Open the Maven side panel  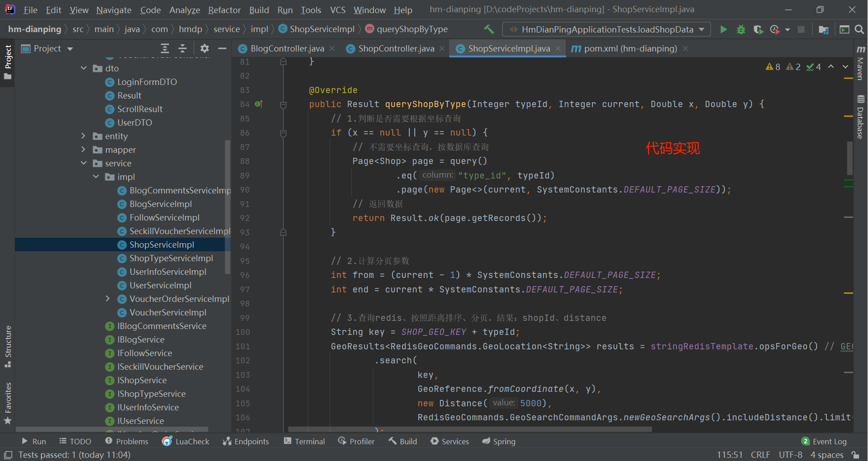[860, 63]
